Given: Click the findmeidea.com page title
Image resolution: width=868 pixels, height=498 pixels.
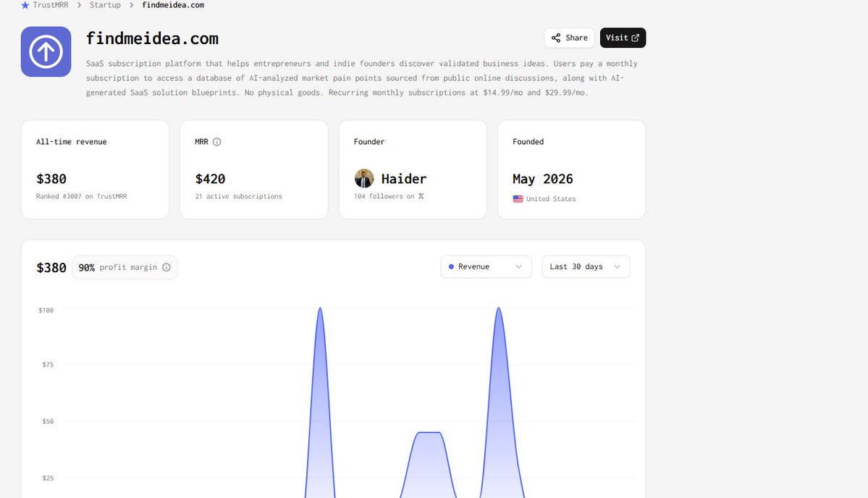Looking at the screenshot, I should [152, 38].
